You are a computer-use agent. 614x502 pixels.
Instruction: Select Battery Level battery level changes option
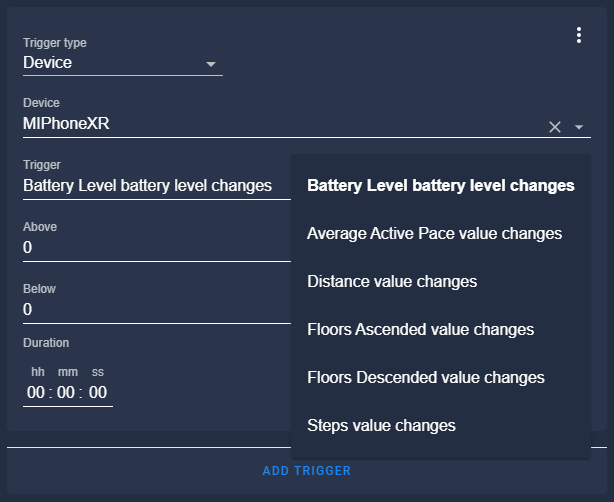440,185
